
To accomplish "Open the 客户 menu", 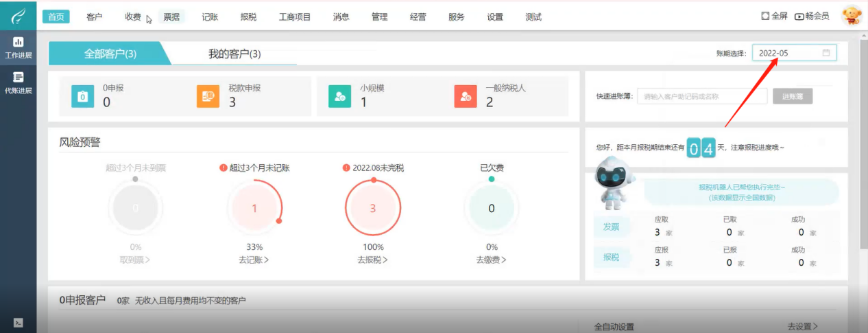I will (95, 16).
